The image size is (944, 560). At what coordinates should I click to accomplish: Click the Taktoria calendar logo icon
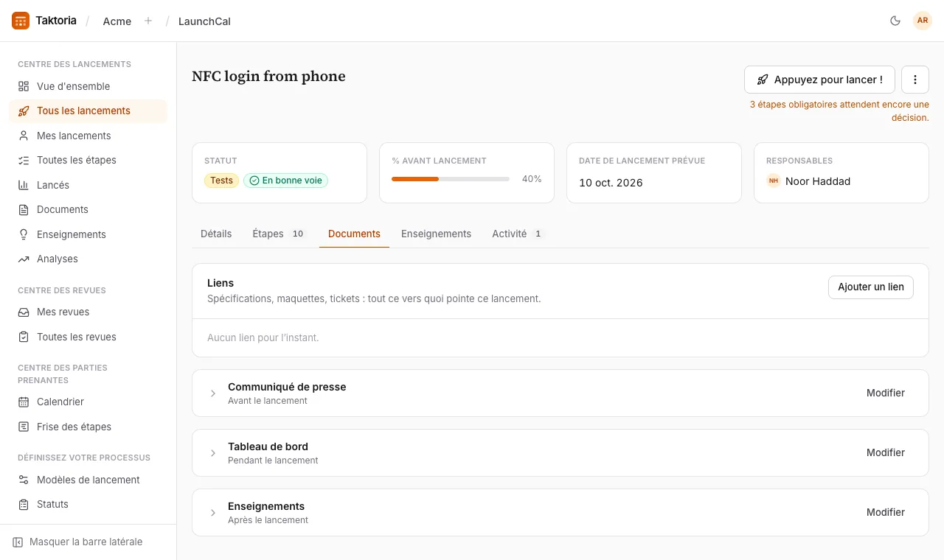point(21,21)
